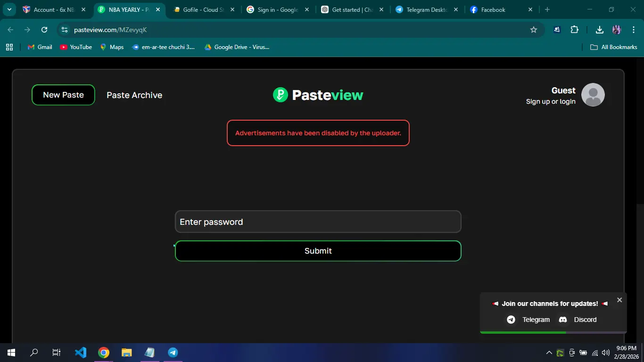644x362 pixels.
Task: Click the green NVIDIA tray icon
Action: tap(560, 353)
